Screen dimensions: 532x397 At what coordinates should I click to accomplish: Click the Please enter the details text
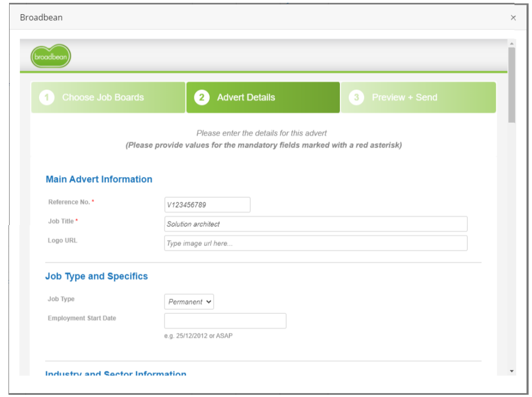tap(262, 133)
